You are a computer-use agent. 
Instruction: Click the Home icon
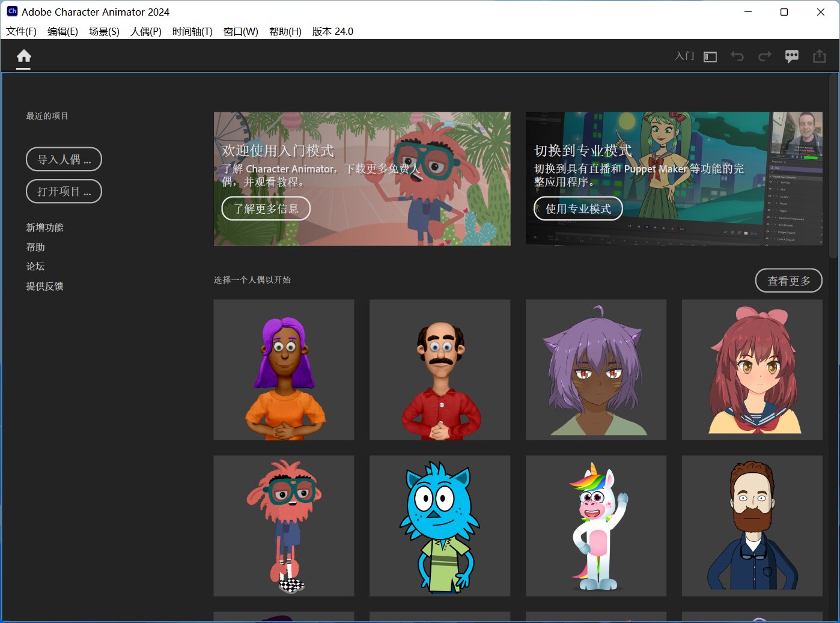pyautogui.click(x=24, y=56)
